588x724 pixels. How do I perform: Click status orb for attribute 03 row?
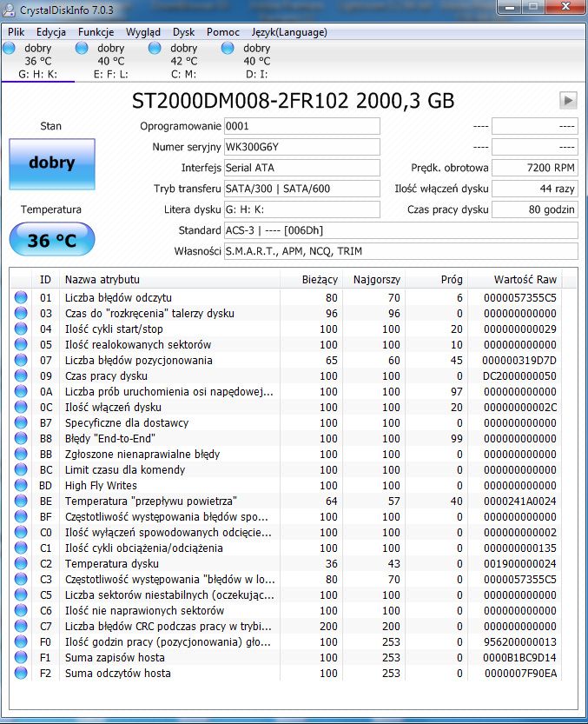click(21, 313)
